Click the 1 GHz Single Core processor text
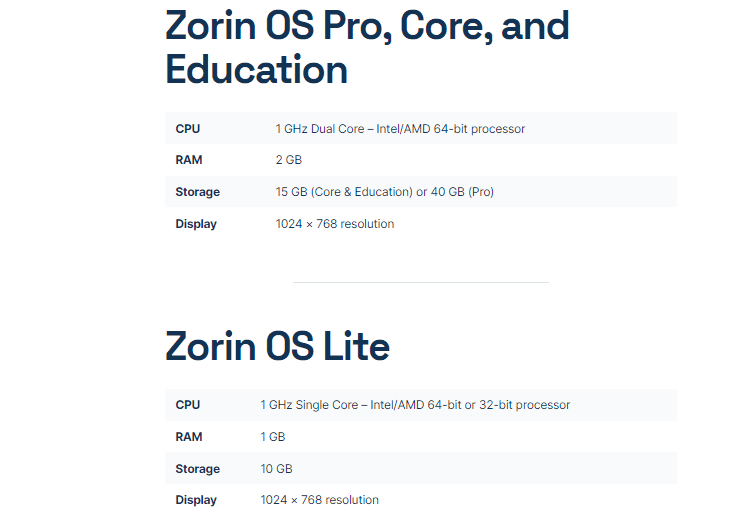This screenshot has width=750, height=520. coord(415,405)
